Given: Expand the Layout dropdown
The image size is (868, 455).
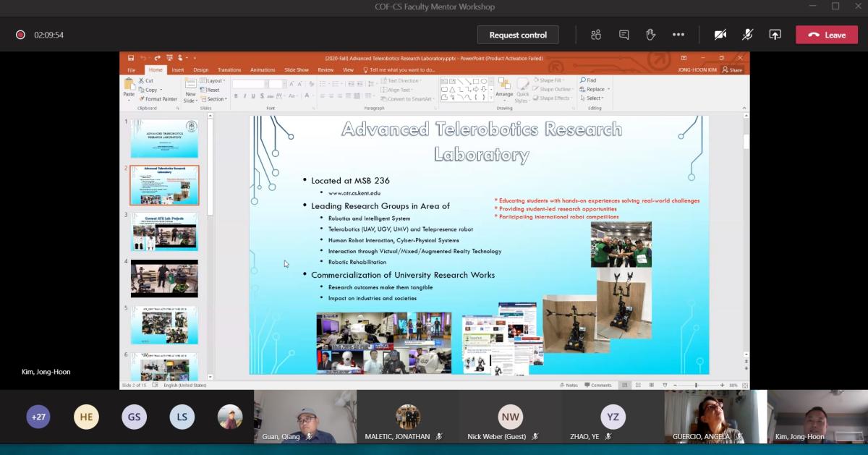Looking at the screenshot, I should point(216,80).
